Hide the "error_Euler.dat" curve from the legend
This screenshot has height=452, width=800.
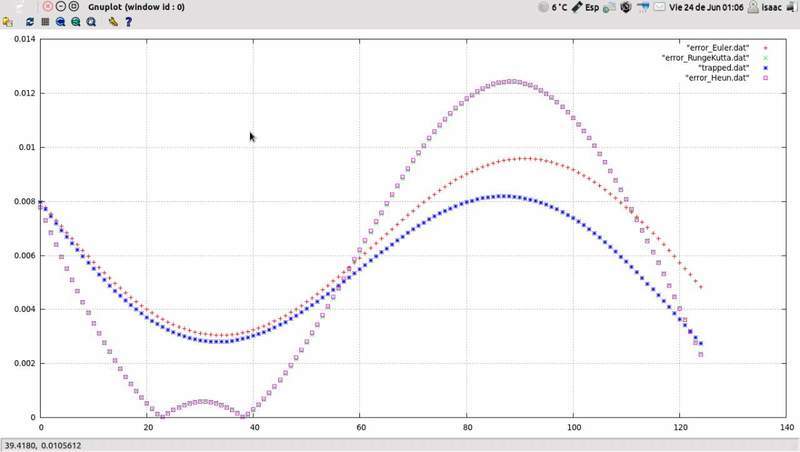pyautogui.click(x=723, y=47)
